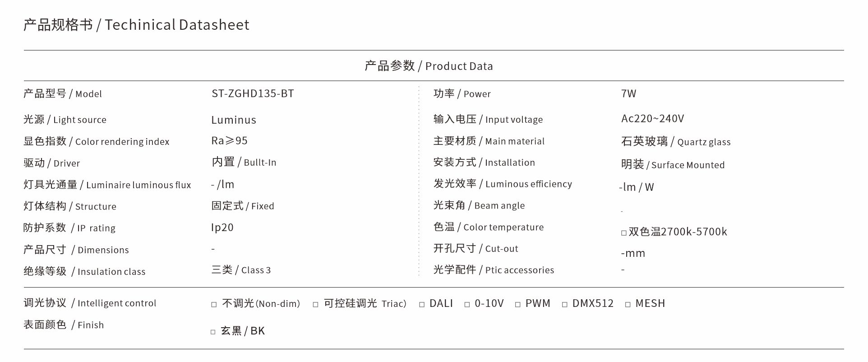This screenshot has height=362, width=868.
Task: Click the Luminus light source value
Action: click(x=234, y=120)
